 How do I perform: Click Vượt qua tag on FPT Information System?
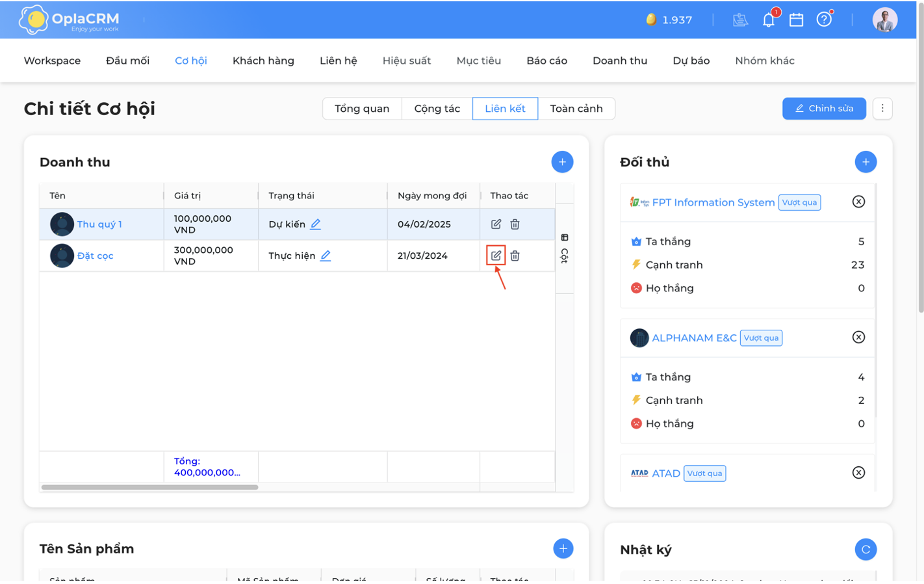pyautogui.click(x=799, y=202)
